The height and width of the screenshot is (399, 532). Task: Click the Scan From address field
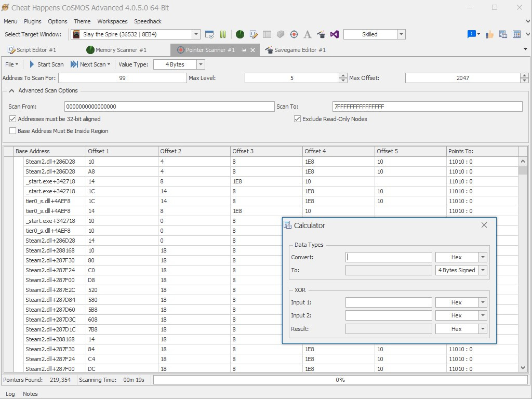pyautogui.click(x=169, y=107)
